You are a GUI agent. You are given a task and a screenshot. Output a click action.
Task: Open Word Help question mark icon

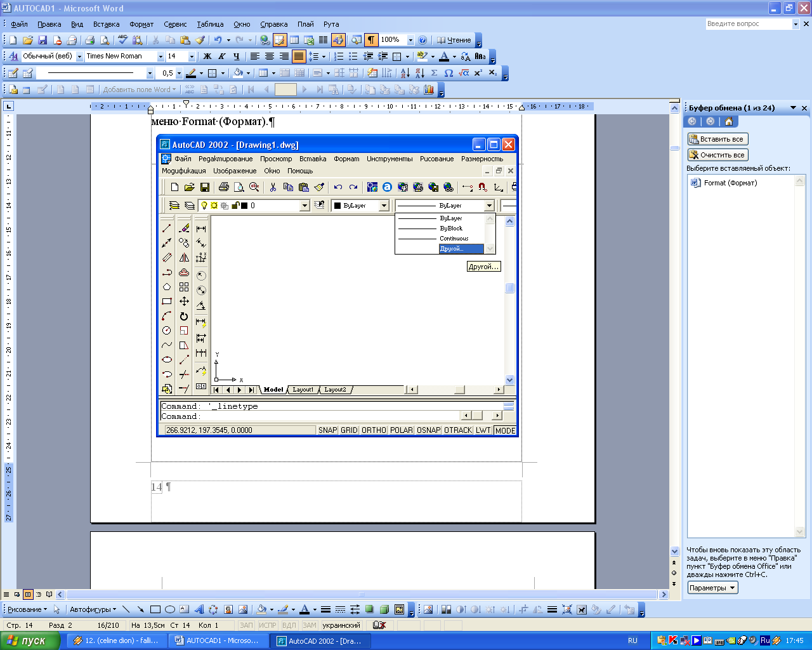click(422, 40)
